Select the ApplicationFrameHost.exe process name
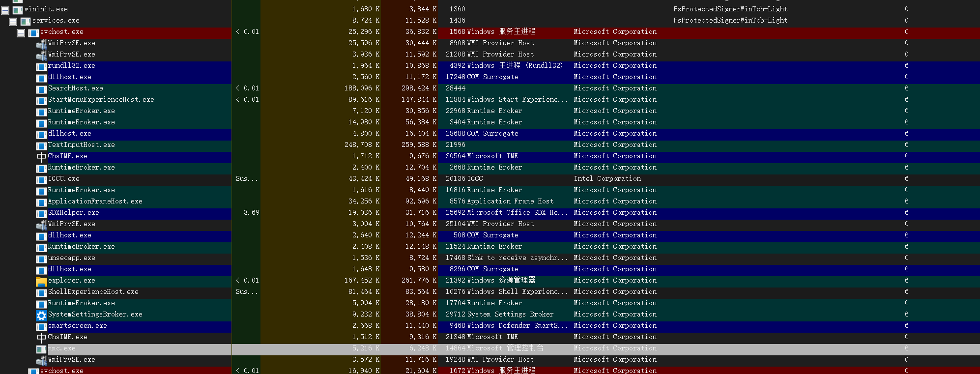Viewport: 980px width, 374px height. [95, 201]
